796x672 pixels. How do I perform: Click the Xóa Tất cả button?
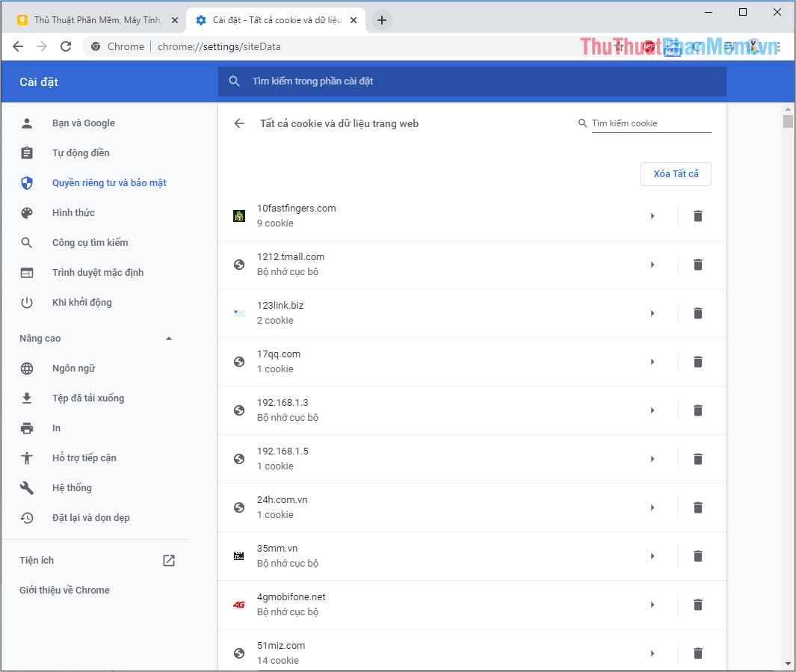pos(675,173)
